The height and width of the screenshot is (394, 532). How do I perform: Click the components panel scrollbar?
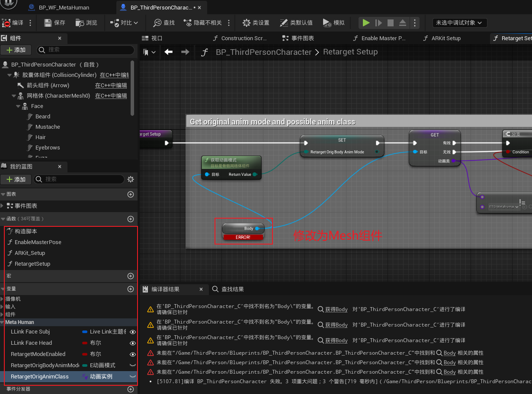[132, 88]
